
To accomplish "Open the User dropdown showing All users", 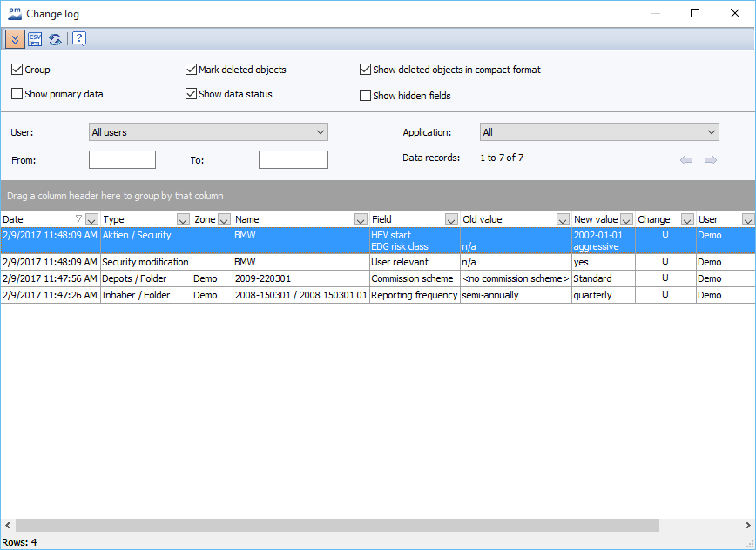I will (208, 132).
